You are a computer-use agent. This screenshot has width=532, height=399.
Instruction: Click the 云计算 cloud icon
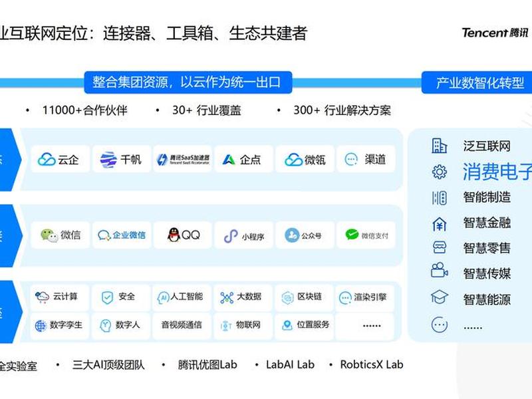point(42,297)
